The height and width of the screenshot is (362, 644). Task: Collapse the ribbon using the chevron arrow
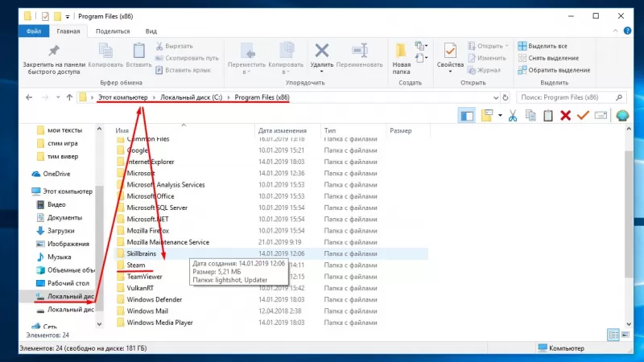(615, 31)
